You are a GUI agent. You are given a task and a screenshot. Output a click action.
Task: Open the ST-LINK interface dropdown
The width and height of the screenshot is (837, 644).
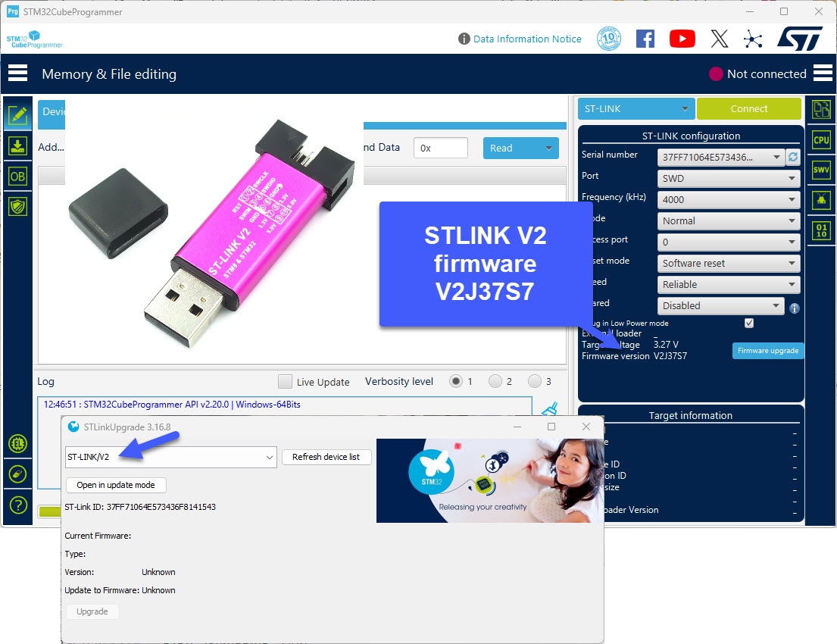(x=636, y=108)
